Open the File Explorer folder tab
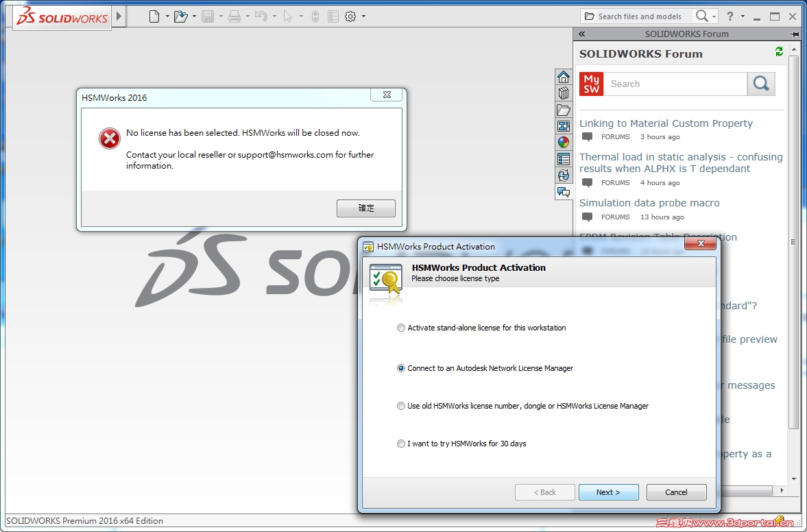Screen dimensions: 807x532 coord(564,110)
